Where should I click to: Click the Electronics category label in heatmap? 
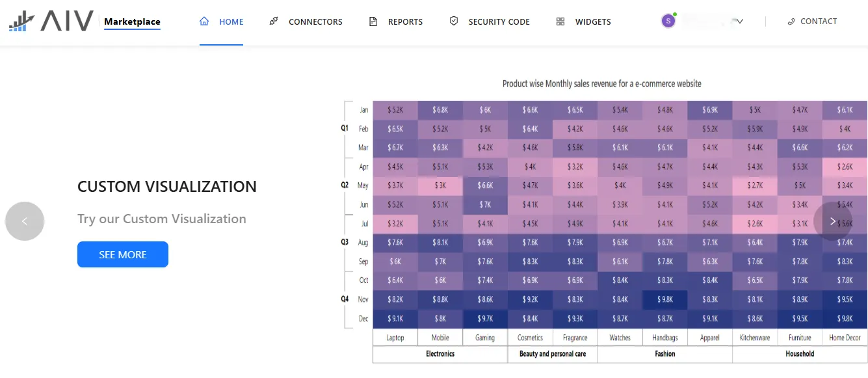(x=440, y=354)
